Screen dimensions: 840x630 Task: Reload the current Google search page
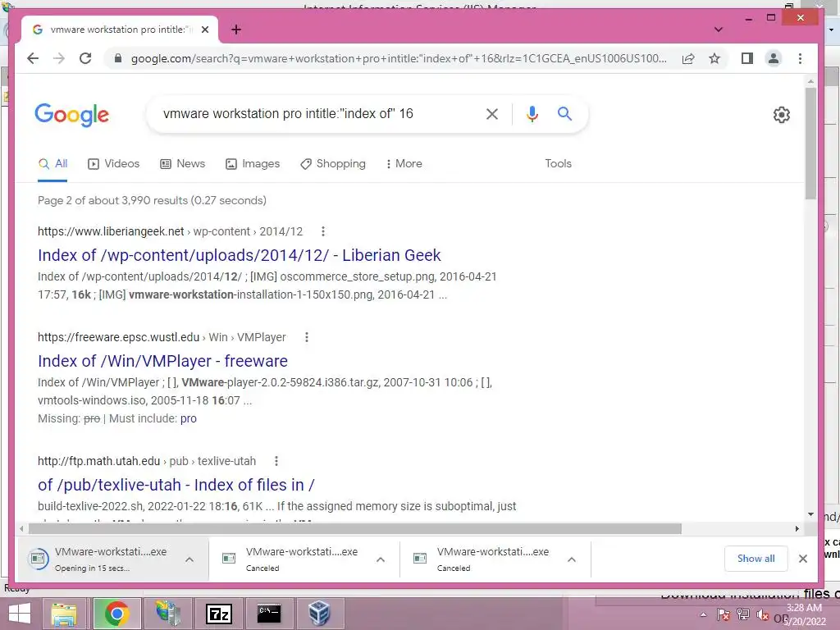point(85,58)
